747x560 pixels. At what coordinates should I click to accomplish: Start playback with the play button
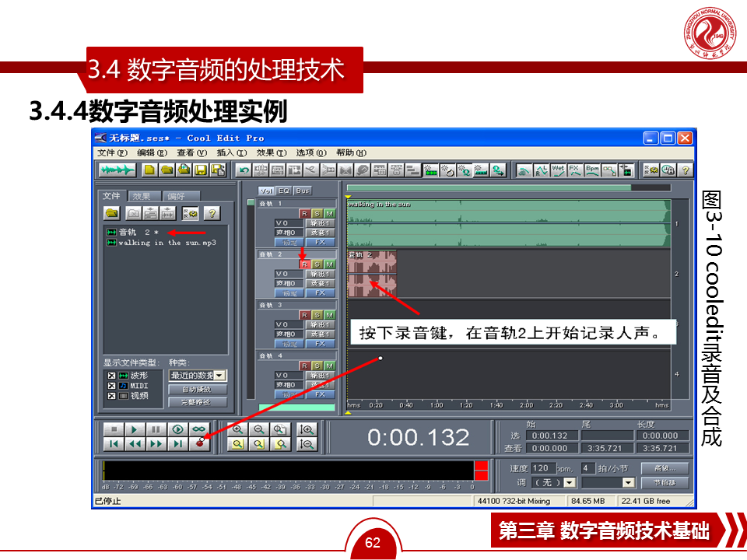[x=135, y=429]
